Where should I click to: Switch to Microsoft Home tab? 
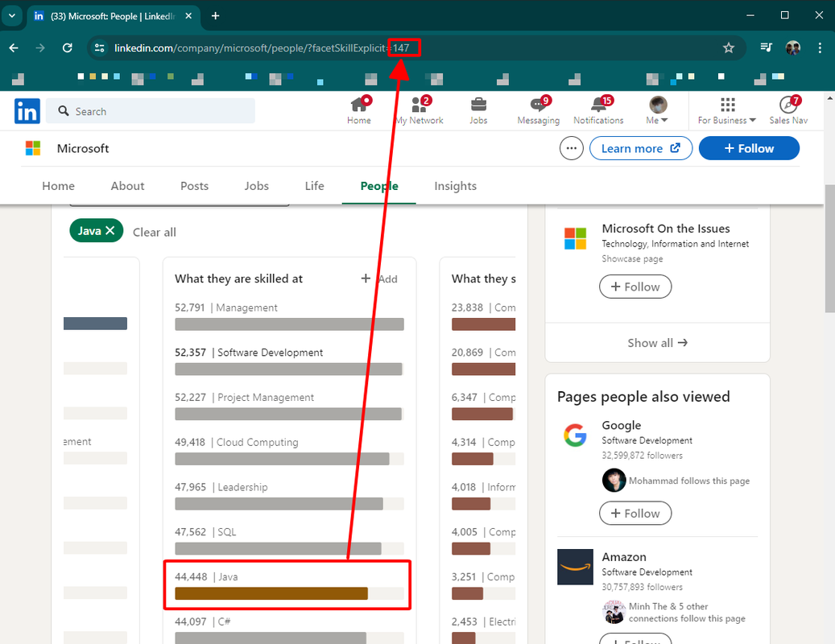58,186
